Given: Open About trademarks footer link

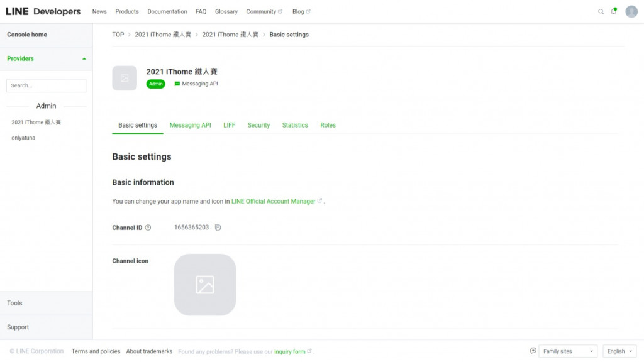Looking at the screenshot, I should point(149,351).
